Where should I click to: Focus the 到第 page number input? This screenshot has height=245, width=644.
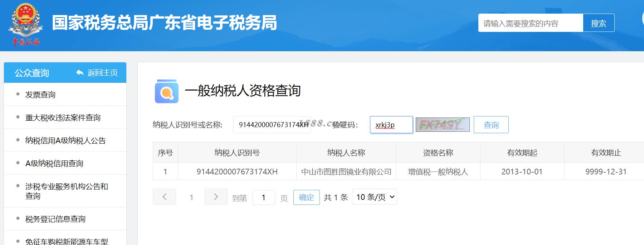coord(264,197)
